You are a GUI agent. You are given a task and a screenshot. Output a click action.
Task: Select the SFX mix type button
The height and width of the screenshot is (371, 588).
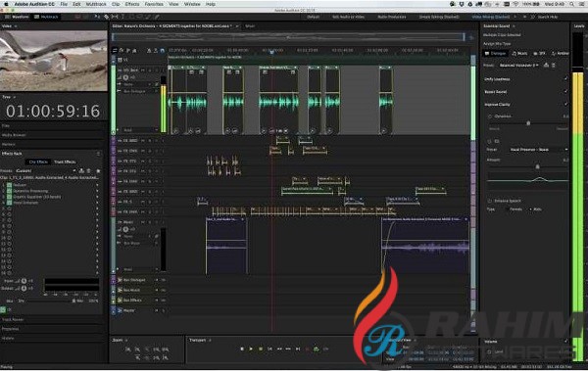(539, 54)
